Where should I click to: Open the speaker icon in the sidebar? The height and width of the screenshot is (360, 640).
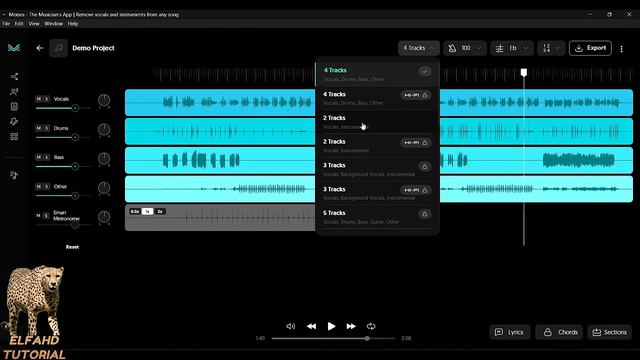(14, 107)
